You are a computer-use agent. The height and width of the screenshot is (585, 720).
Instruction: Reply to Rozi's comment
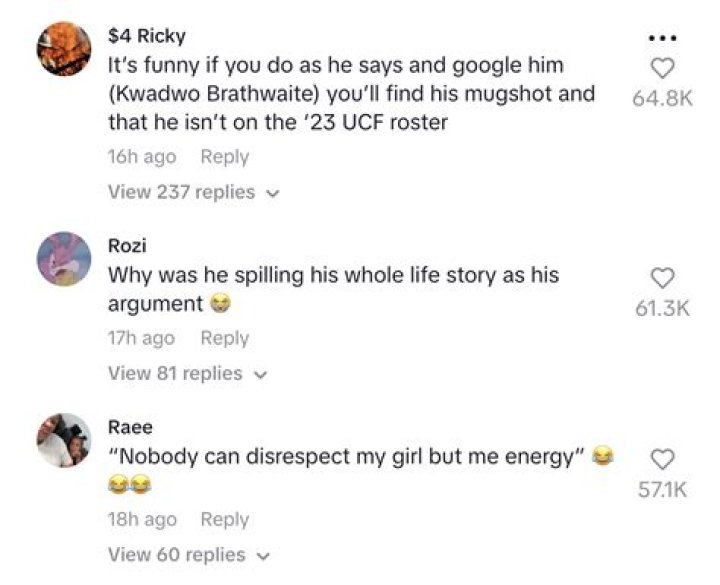click(225, 338)
